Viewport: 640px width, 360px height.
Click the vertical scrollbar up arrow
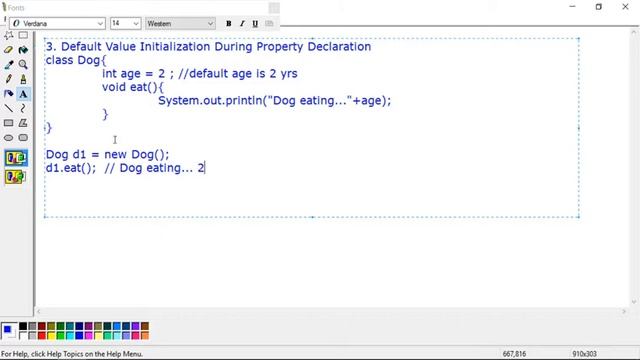(634, 33)
